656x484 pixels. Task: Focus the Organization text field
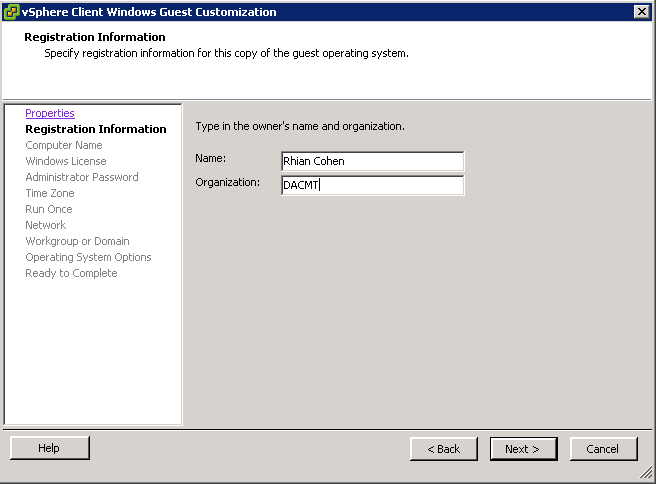(372, 185)
